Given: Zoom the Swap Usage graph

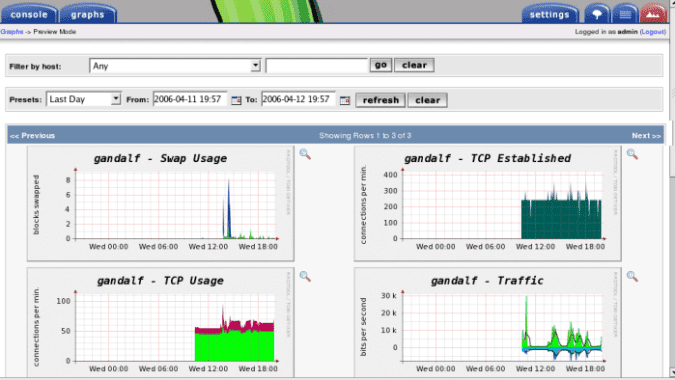Looking at the screenshot, I should [x=305, y=154].
